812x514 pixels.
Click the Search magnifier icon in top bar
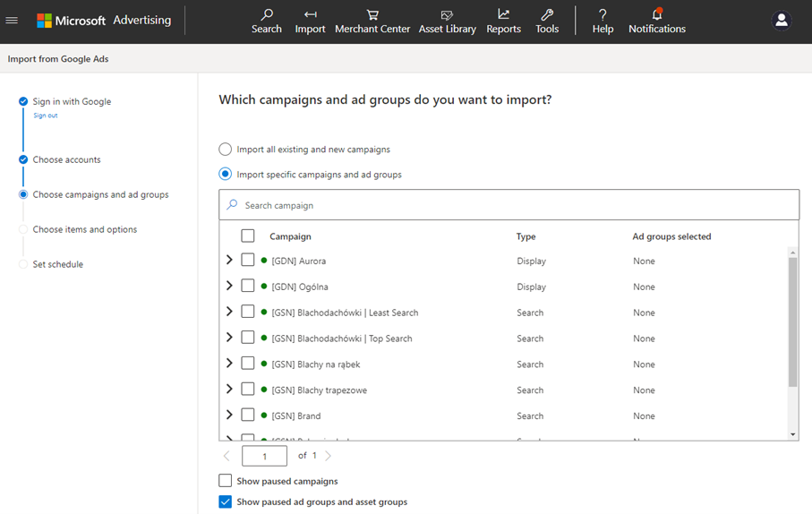click(267, 15)
